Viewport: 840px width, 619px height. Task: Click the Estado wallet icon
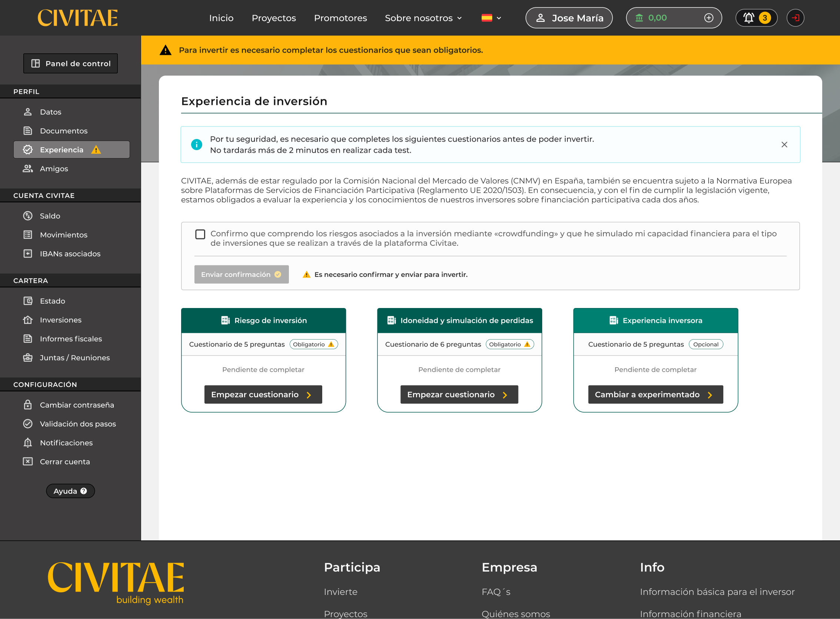28,301
